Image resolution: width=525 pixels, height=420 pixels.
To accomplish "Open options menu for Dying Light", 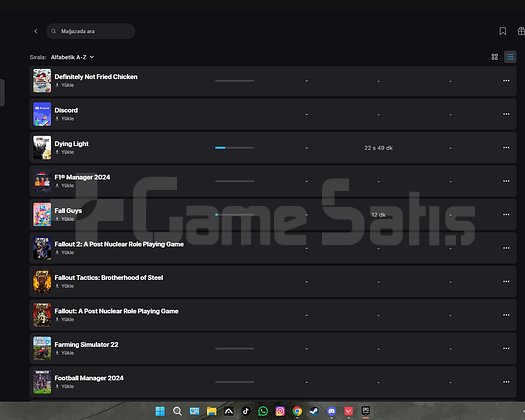I will pyautogui.click(x=506, y=148).
